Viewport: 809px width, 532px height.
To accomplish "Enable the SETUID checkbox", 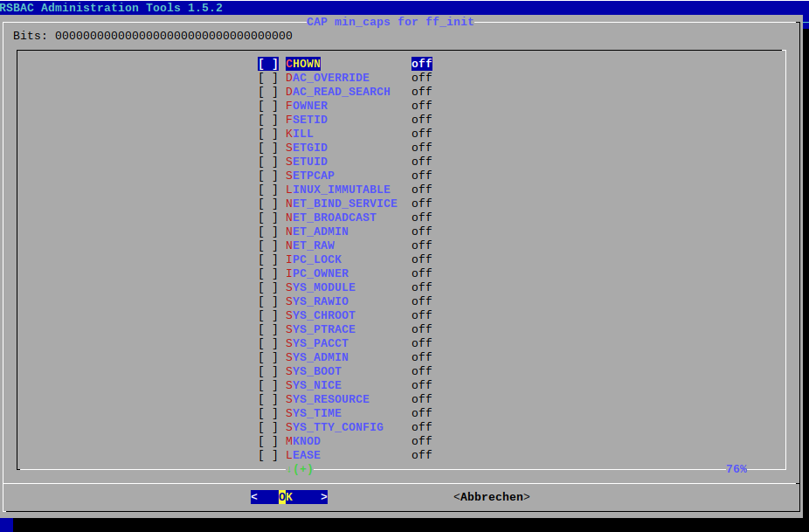I will [268, 162].
